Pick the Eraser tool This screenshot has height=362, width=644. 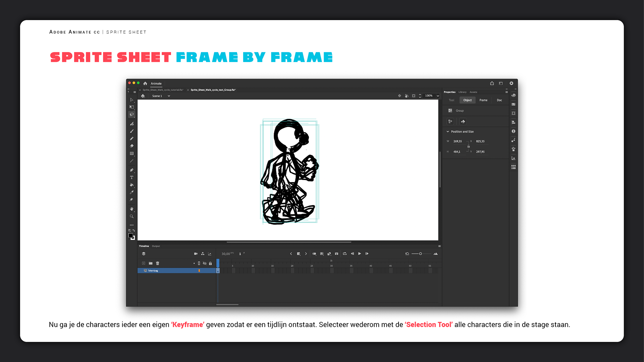pyautogui.click(x=132, y=146)
